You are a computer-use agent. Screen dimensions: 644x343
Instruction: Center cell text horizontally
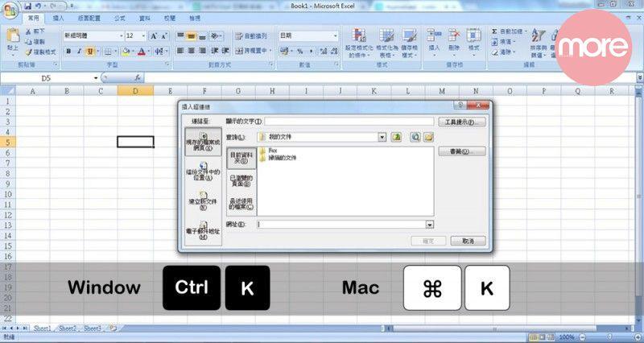click(191, 51)
